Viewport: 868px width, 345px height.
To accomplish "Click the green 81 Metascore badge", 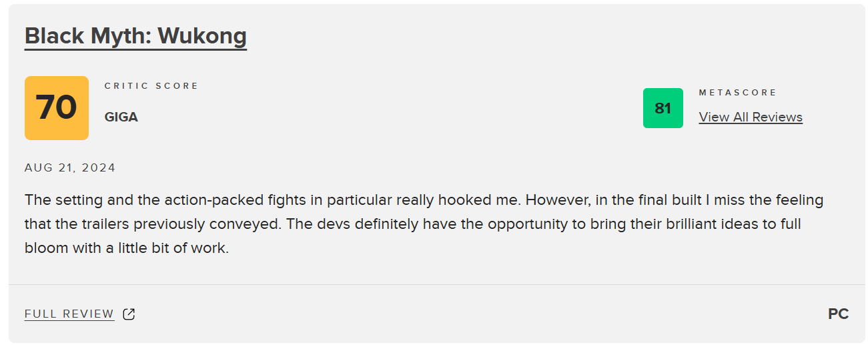I will (663, 108).
